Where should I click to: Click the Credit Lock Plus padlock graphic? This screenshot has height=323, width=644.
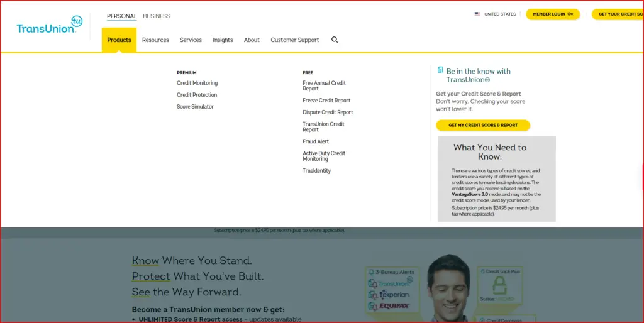tap(499, 285)
